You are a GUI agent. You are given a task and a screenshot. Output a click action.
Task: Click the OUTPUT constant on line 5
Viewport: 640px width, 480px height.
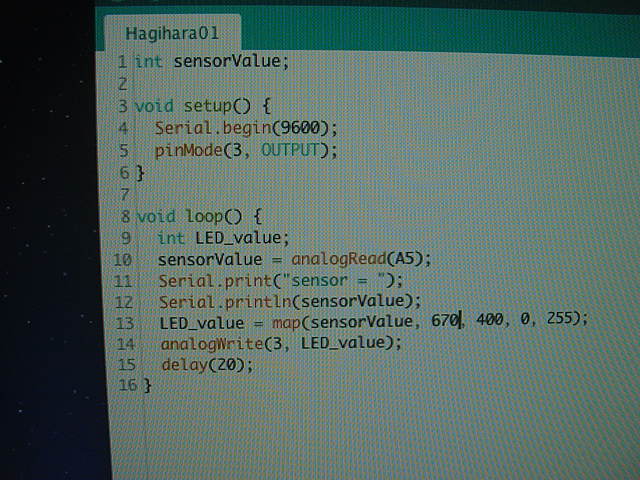click(x=290, y=150)
